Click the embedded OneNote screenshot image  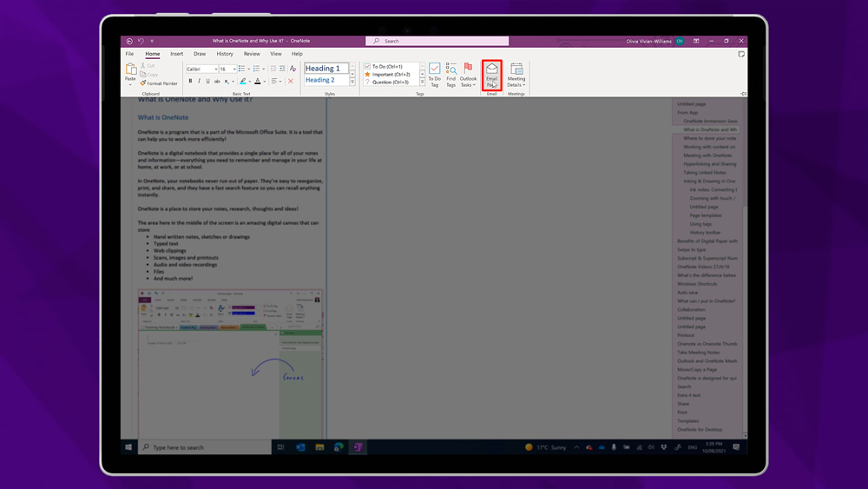tap(230, 364)
